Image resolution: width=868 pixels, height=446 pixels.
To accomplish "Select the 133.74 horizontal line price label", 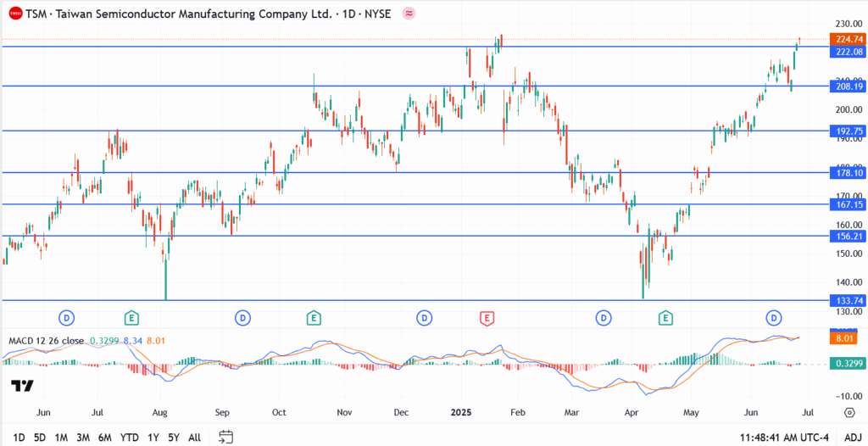I will 847,300.
